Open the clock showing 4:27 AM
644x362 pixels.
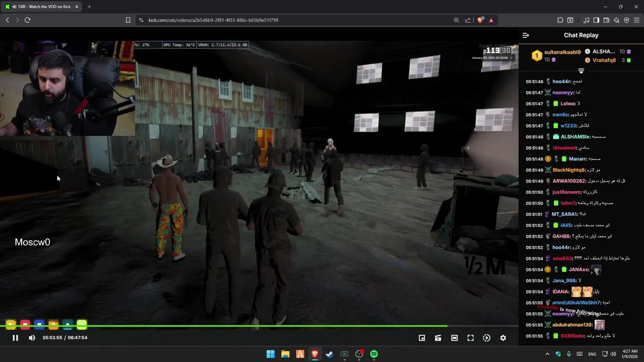630,354
